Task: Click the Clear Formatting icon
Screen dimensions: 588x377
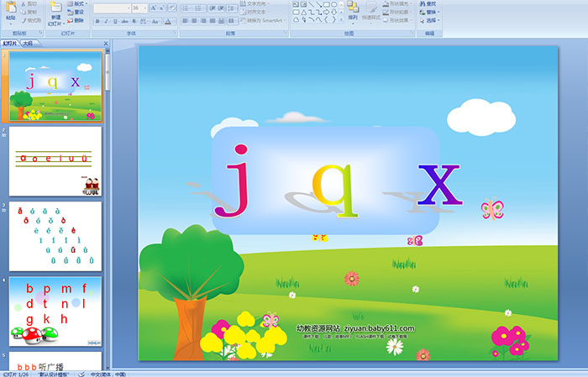Action: [172, 8]
